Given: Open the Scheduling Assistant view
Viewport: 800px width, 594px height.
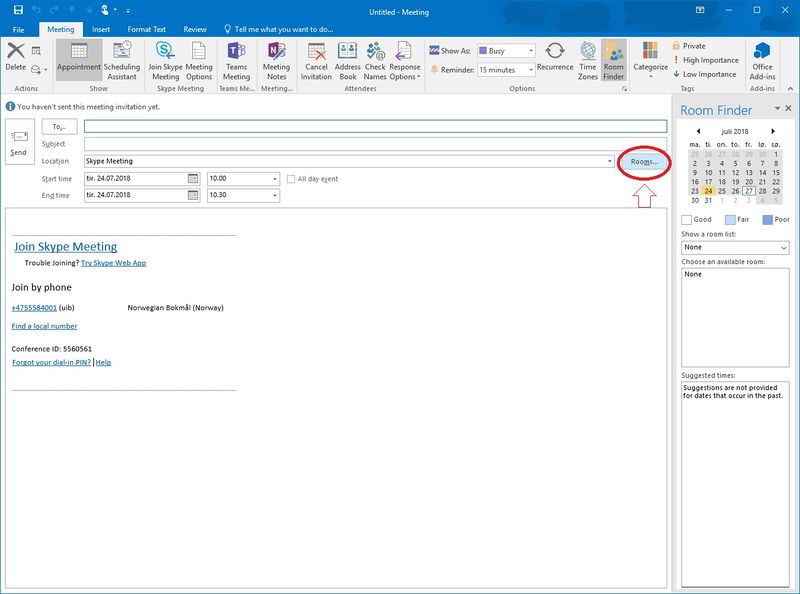Looking at the screenshot, I should click(121, 60).
